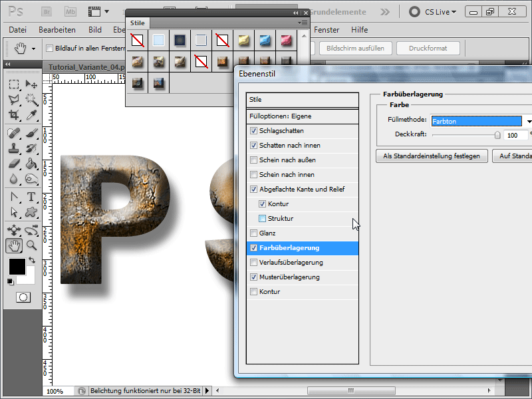The image size is (532, 399).
Task: Select the Blur tool
Action: pyautogui.click(x=13, y=179)
